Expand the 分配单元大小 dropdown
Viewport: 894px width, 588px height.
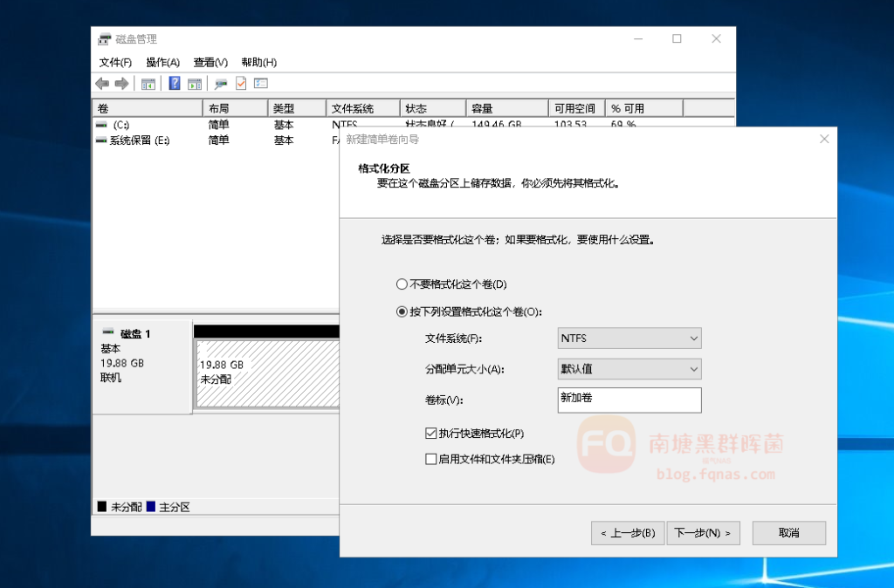pyautogui.click(x=629, y=369)
